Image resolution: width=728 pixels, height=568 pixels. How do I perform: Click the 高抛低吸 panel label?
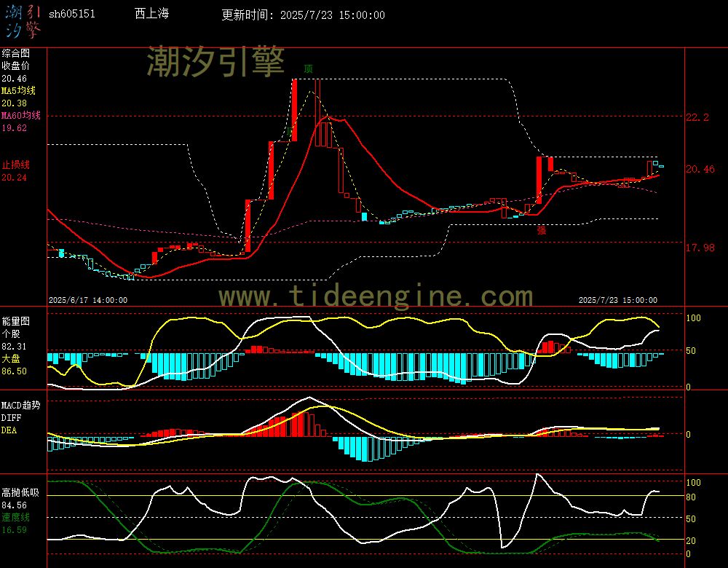pos(20,492)
